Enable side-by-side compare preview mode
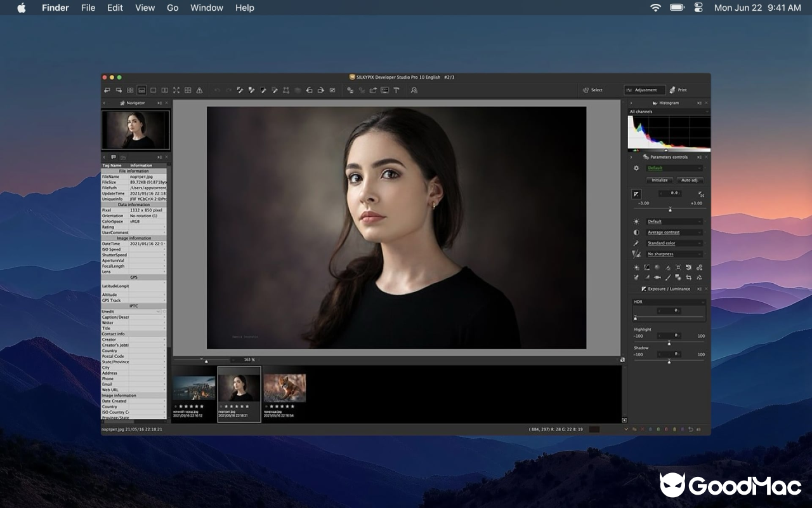Image resolution: width=812 pixels, height=508 pixels. pyautogui.click(x=165, y=90)
